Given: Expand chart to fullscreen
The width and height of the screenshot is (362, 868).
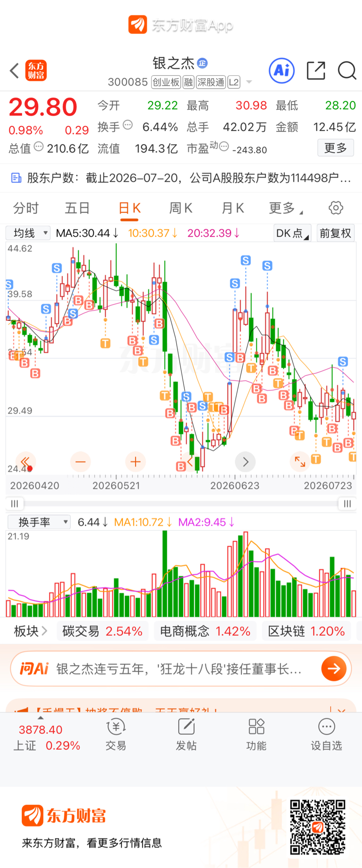Looking at the screenshot, I should (x=300, y=462).
